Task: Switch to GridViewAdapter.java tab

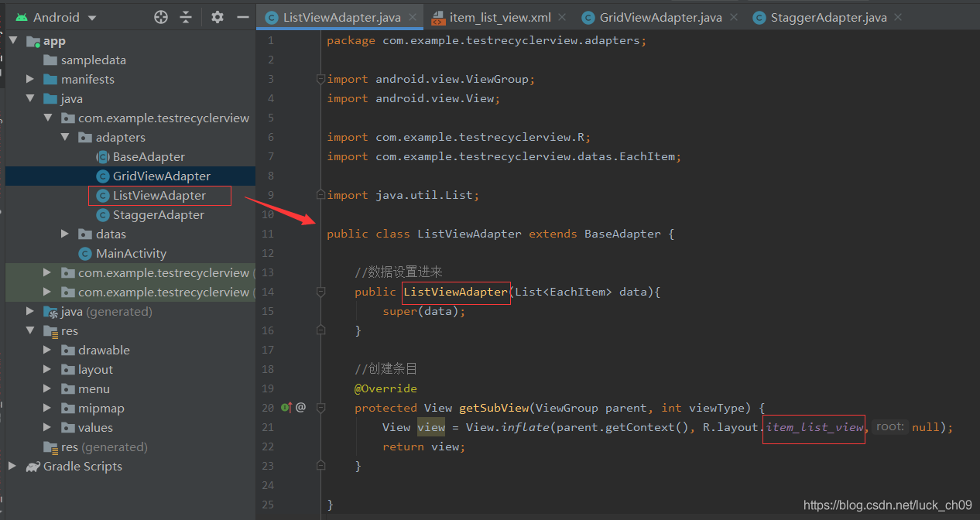Action: (x=660, y=17)
